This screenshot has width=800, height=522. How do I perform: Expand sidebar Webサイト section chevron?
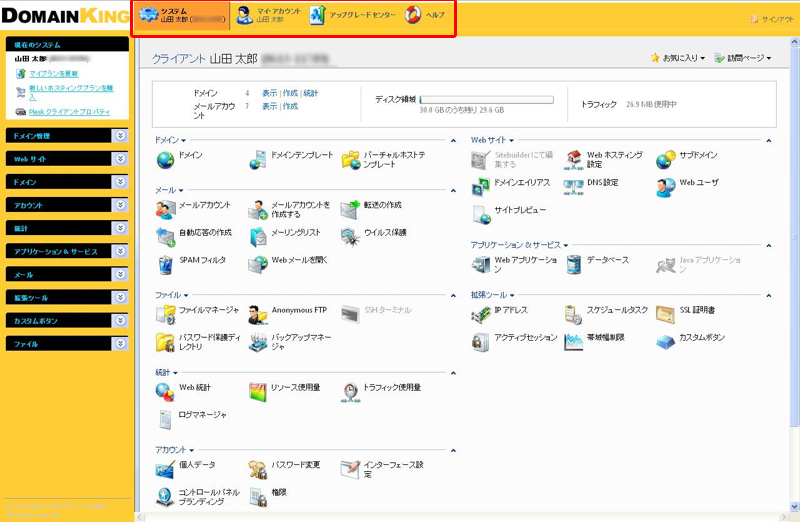tap(120, 159)
